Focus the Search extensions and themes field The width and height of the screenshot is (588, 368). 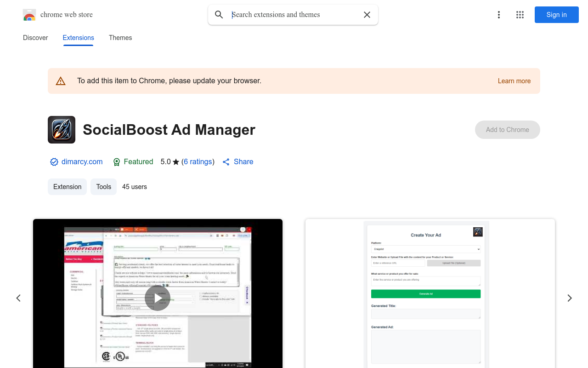(294, 15)
